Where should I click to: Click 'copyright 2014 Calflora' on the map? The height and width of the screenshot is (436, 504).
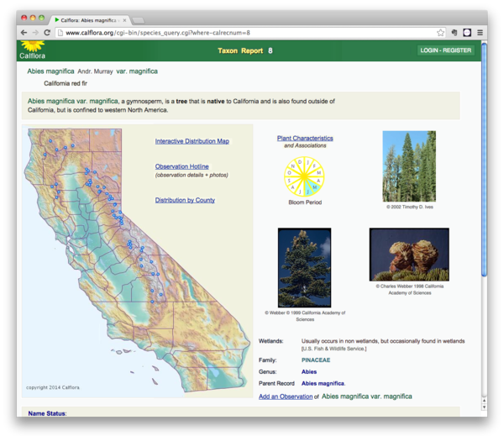[x=53, y=387]
